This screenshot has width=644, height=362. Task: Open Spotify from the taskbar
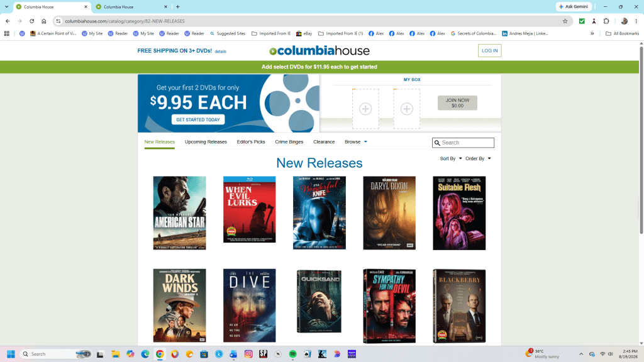pos(293,354)
